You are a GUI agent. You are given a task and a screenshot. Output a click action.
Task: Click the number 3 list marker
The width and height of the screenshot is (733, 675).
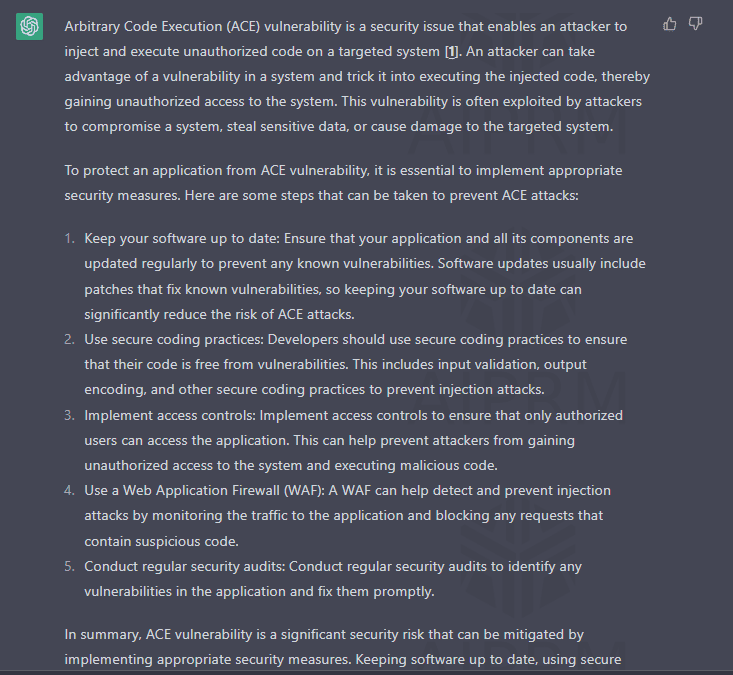pyautogui.click(x=69, y=416)
